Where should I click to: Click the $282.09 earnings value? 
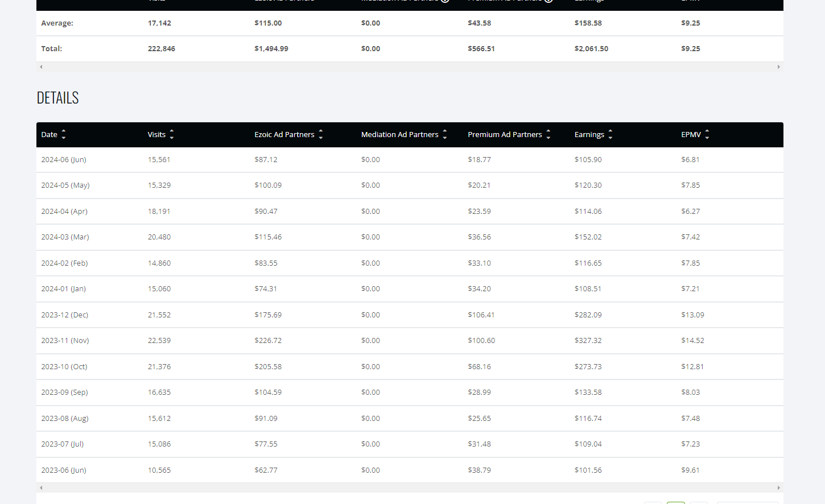point(588,315)
